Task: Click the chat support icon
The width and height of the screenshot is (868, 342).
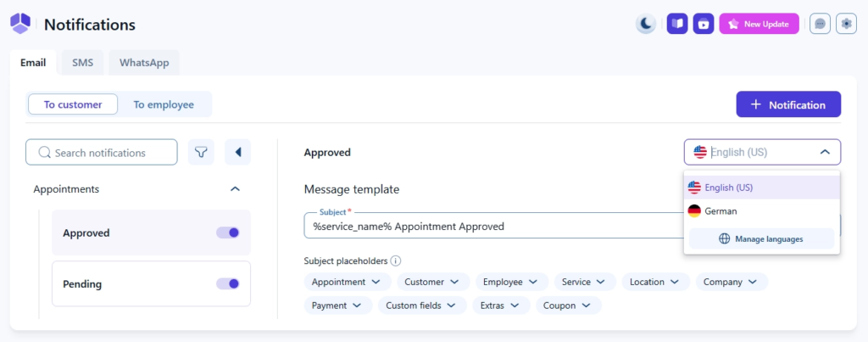Action: coord(820,24)
